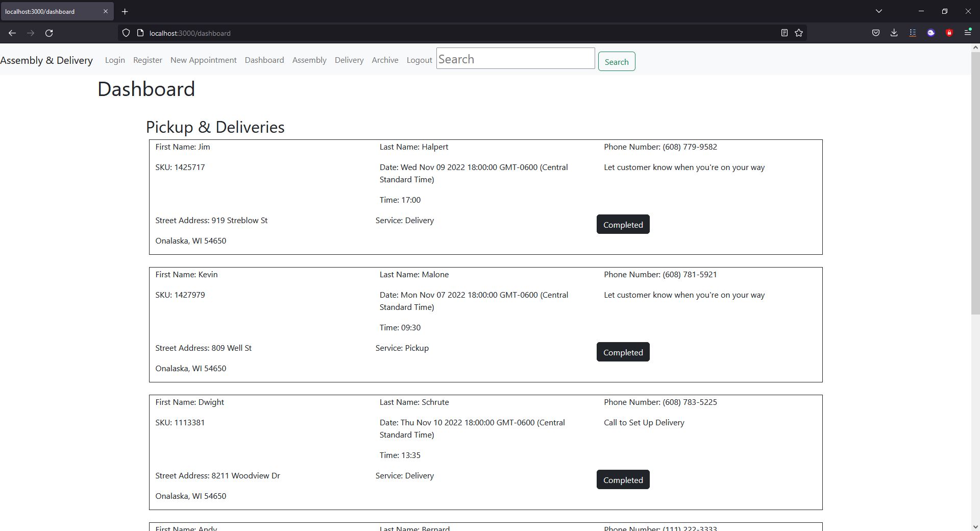Click 'Last Name: Schrute' text

pos(414,402)
